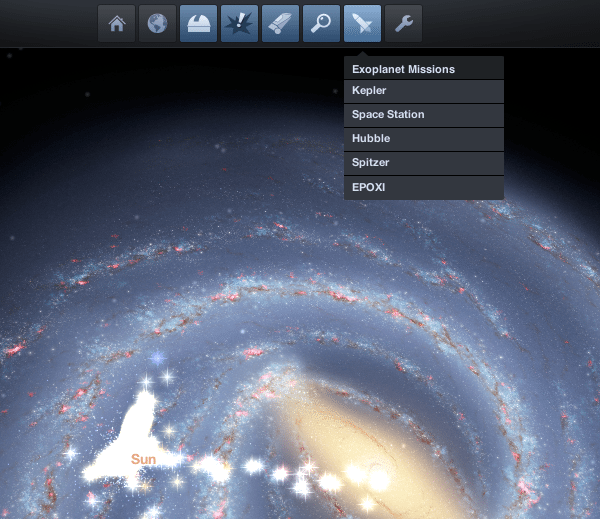Viewport: 600px width, 519px height.
Task: Click the Sun label on galaxy
Action: (143, 459)
